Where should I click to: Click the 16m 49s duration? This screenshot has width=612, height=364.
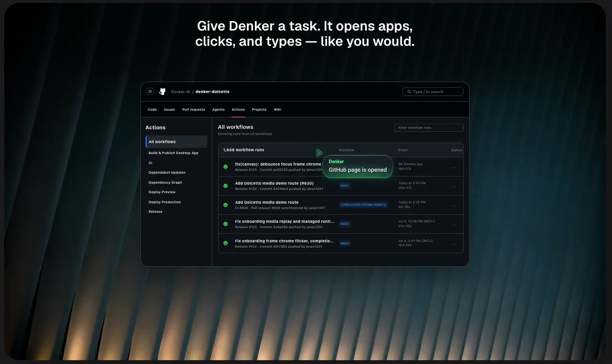click(405, 245)
